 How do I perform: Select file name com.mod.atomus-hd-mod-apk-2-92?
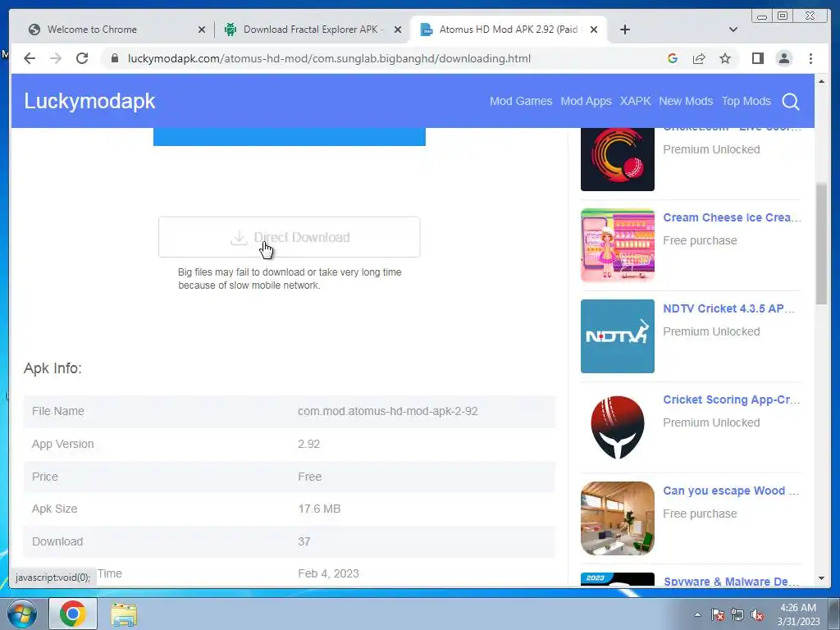pos(387,411)
